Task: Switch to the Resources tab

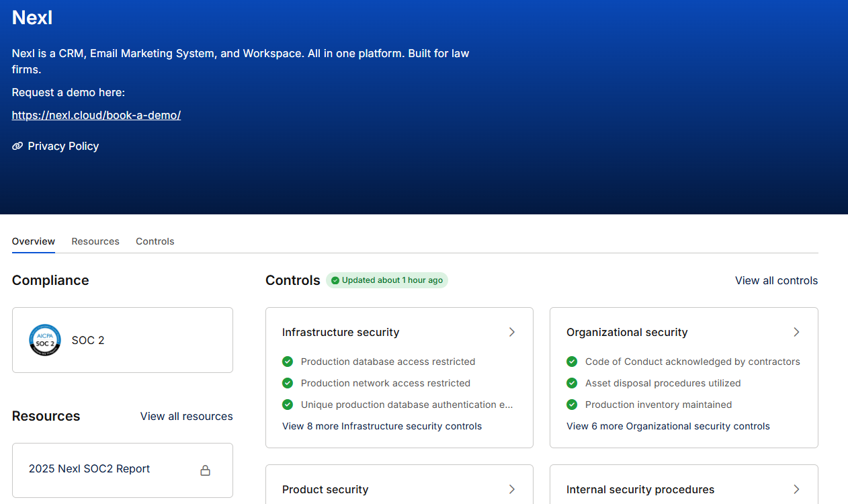Action: click(x=95, y=241)
